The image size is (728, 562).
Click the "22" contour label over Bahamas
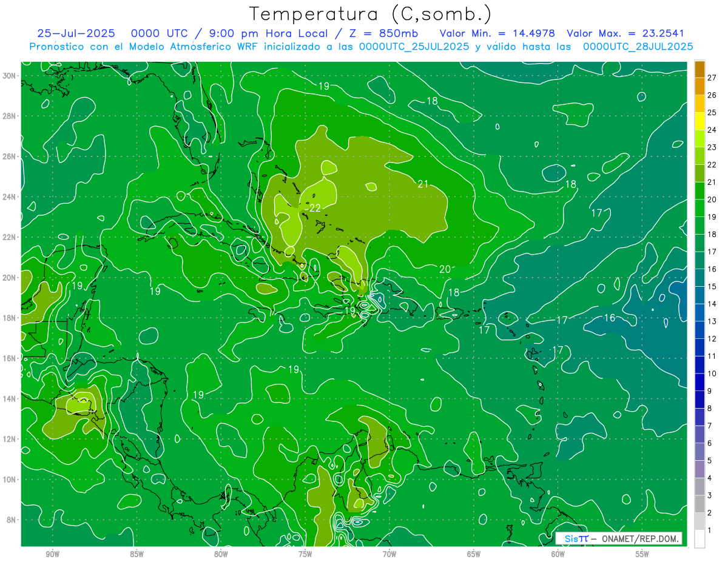[315, 208]
